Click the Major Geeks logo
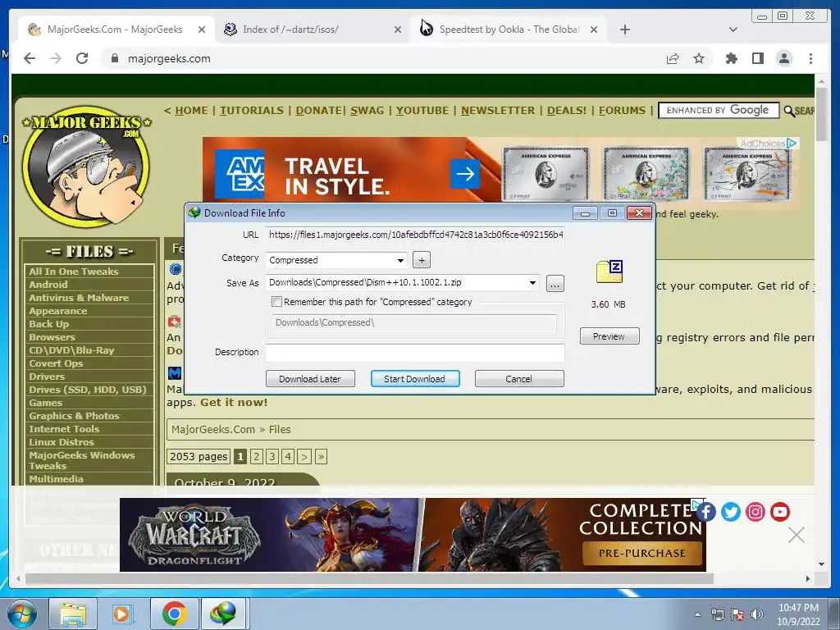Screen dimensions: 840x630 87,166
